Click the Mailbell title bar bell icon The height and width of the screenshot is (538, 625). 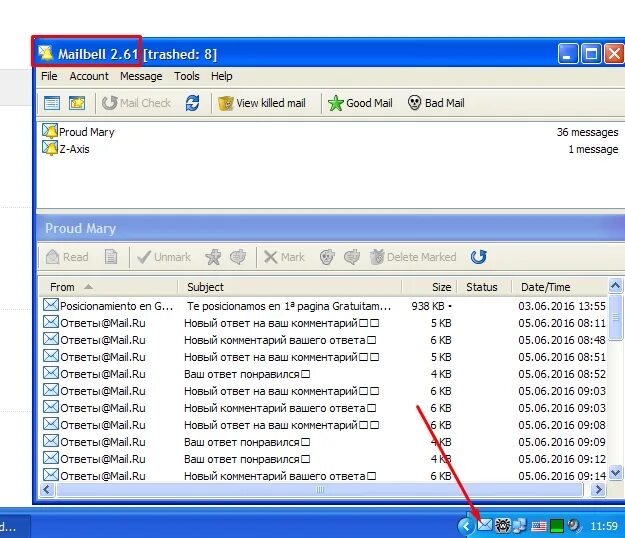(45, 53)
